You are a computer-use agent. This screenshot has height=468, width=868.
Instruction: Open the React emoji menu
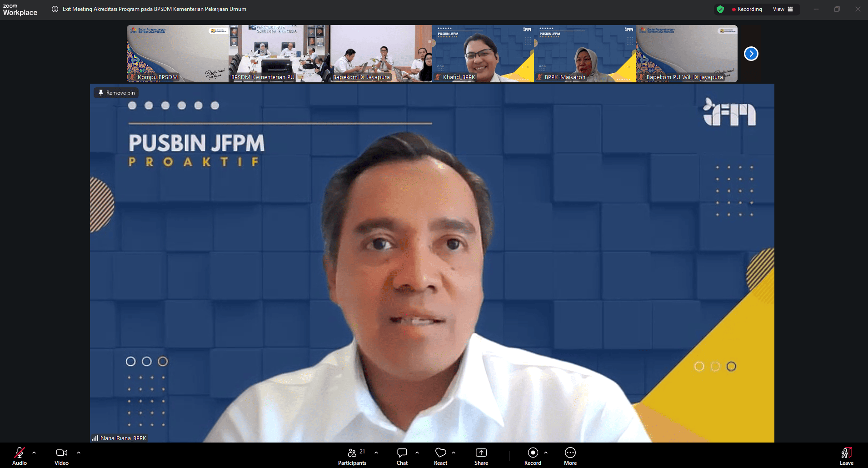point(440,456)
